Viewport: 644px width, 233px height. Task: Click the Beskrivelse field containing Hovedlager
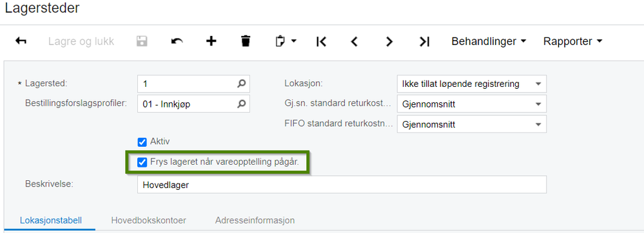[342, 185]
